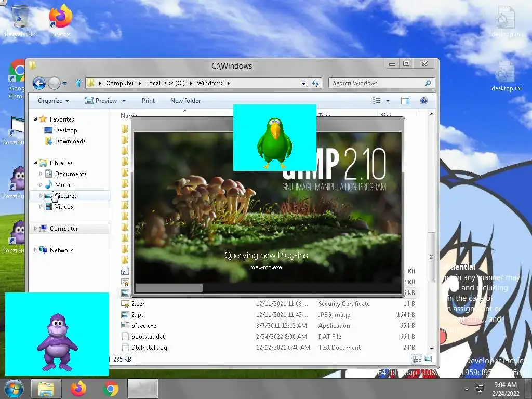The image size is (532, 399).
Task: Click the 2.jpg image file icon
Action: pos(125,314)
